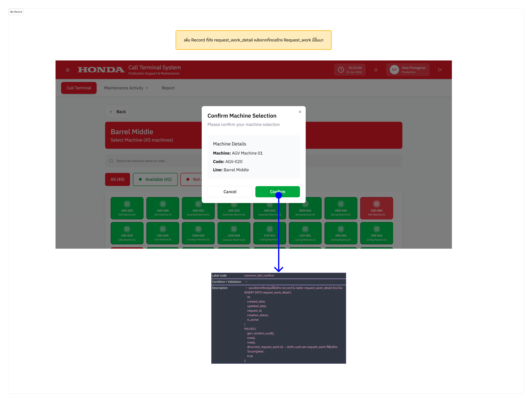Go Back using chevron button
The width and height of the screenshot is (532, 402).
pyautogui.click(x=117, y=112)
